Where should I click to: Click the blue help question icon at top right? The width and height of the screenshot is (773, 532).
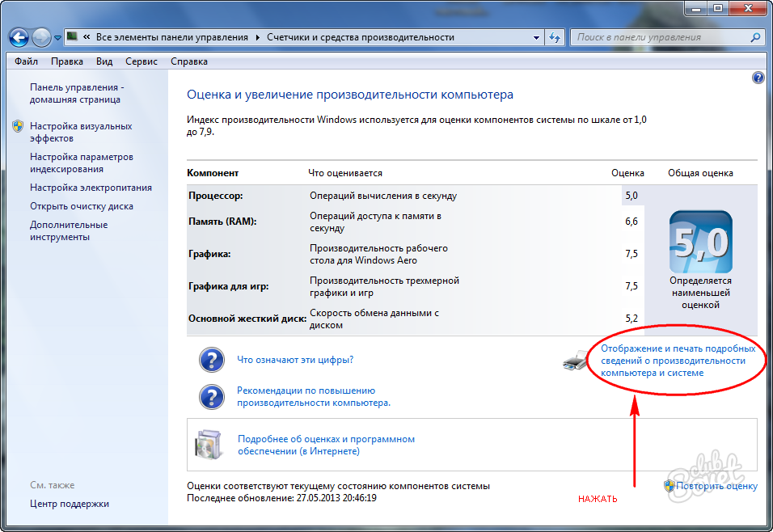pyautogui.click(x=758, y=78)
